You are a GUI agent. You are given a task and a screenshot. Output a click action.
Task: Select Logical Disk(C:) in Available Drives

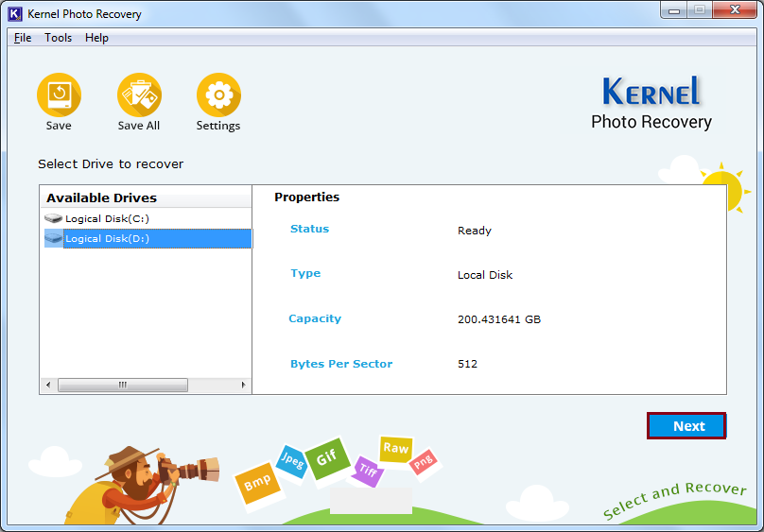coord(107,218)
